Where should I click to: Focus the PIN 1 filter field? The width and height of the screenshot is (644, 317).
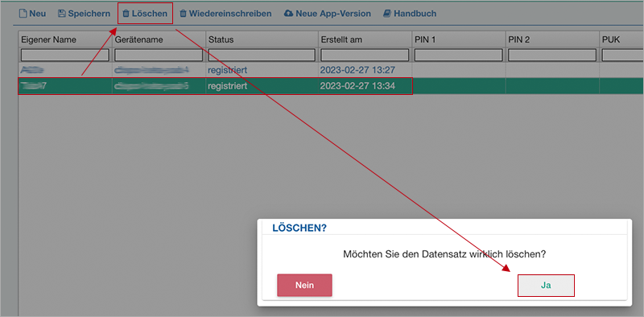(x=458, y=55)
